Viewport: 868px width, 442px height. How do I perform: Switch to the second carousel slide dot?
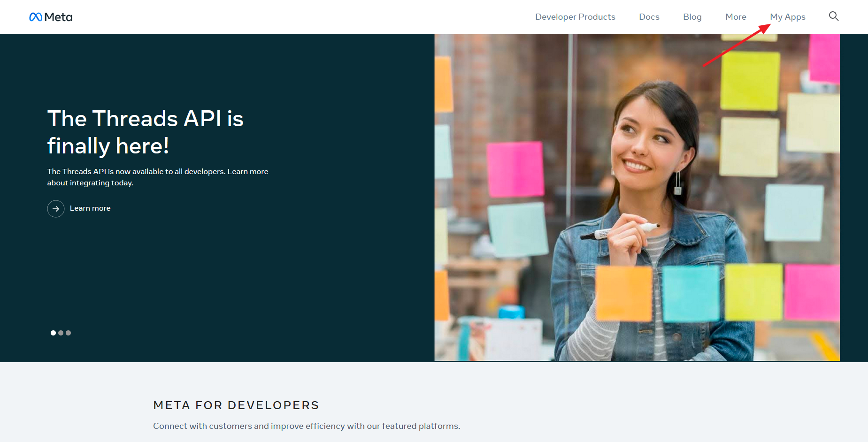point(61,333)
